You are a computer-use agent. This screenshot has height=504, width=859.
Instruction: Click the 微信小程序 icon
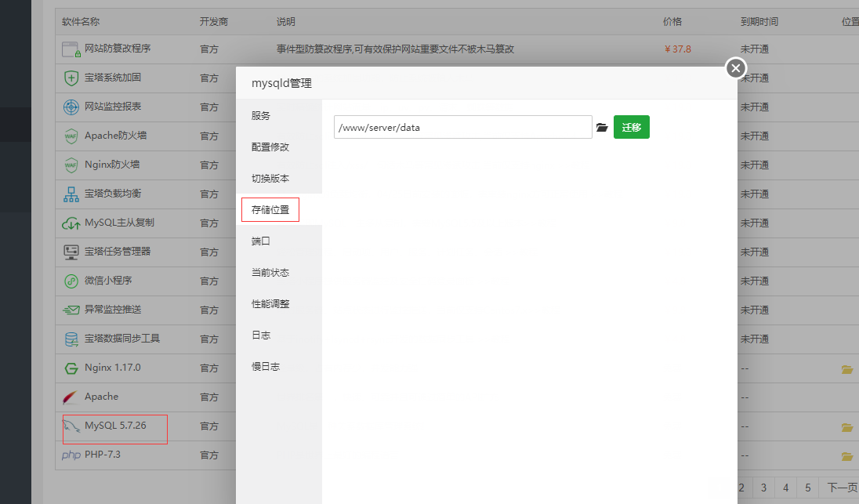click(x=71, y=281)
